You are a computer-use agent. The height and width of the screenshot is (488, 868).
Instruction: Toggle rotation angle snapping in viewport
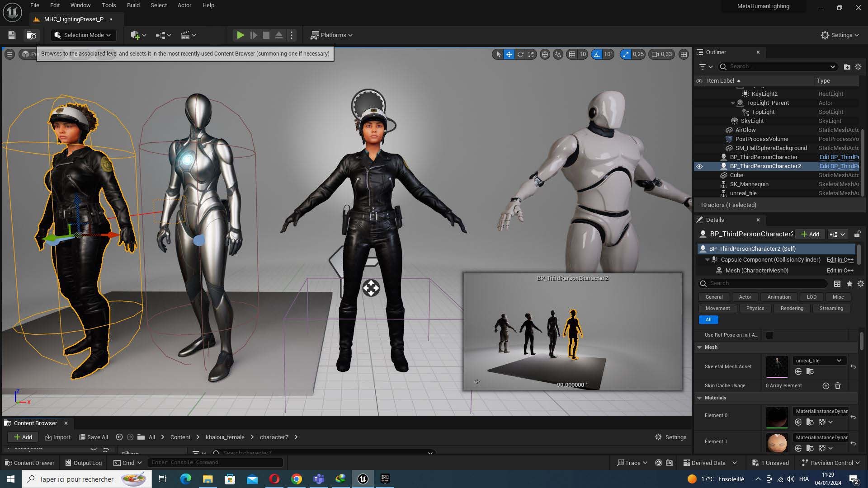(597, 54)
